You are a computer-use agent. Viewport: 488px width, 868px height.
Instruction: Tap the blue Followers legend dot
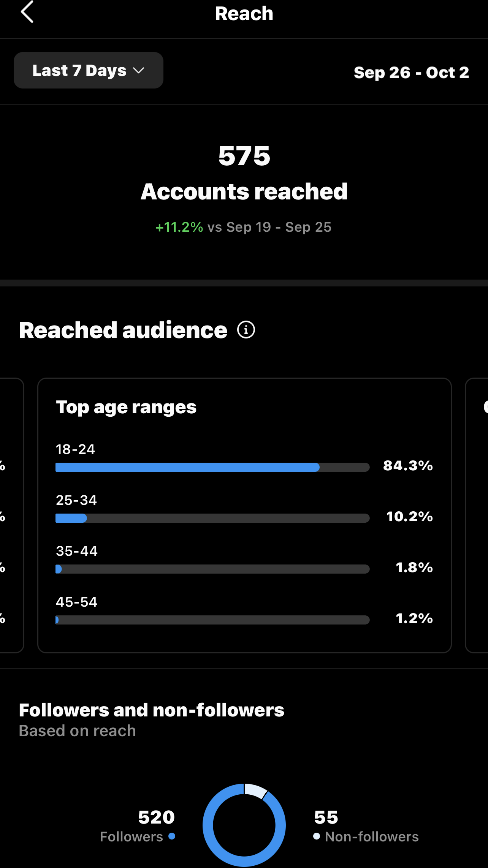tap(172, 836)
